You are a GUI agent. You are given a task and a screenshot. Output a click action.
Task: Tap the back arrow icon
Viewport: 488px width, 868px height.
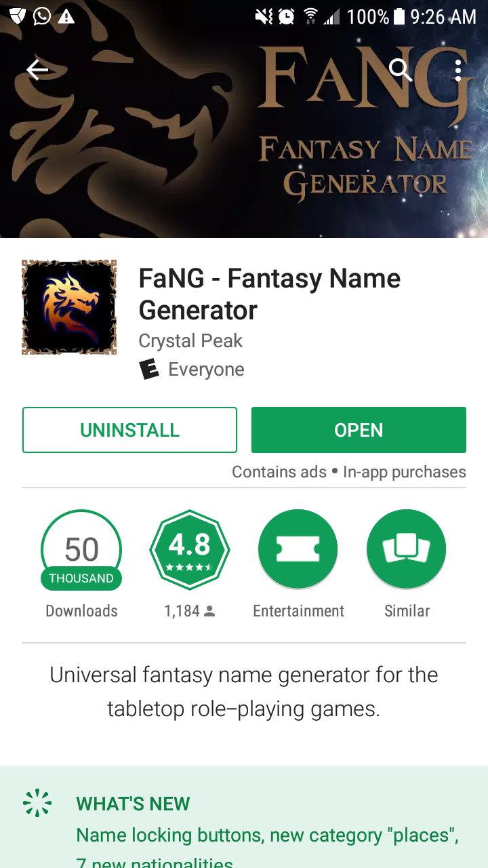[x=37, y=69]
